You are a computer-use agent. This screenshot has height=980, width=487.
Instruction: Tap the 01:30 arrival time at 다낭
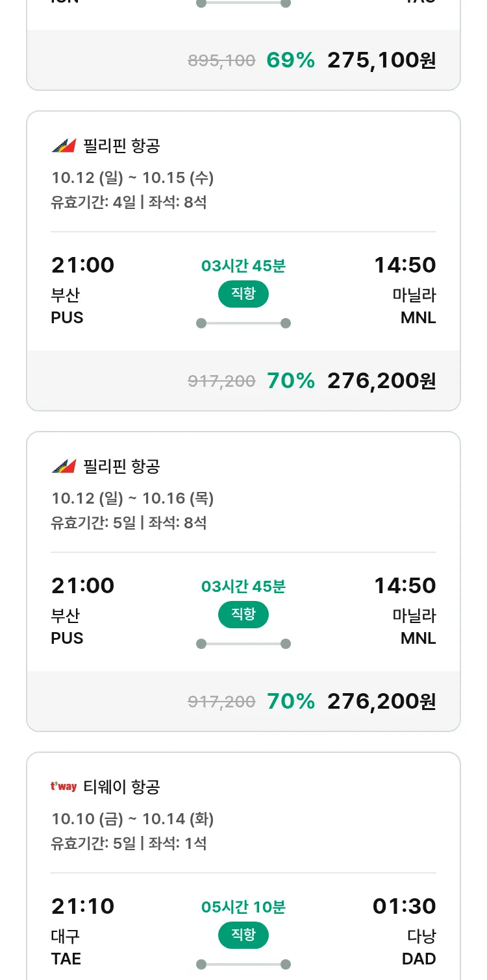404,906
